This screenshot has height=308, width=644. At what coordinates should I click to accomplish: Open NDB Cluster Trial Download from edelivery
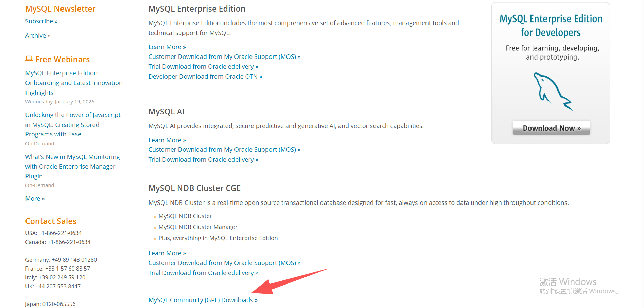click(203, 273)
